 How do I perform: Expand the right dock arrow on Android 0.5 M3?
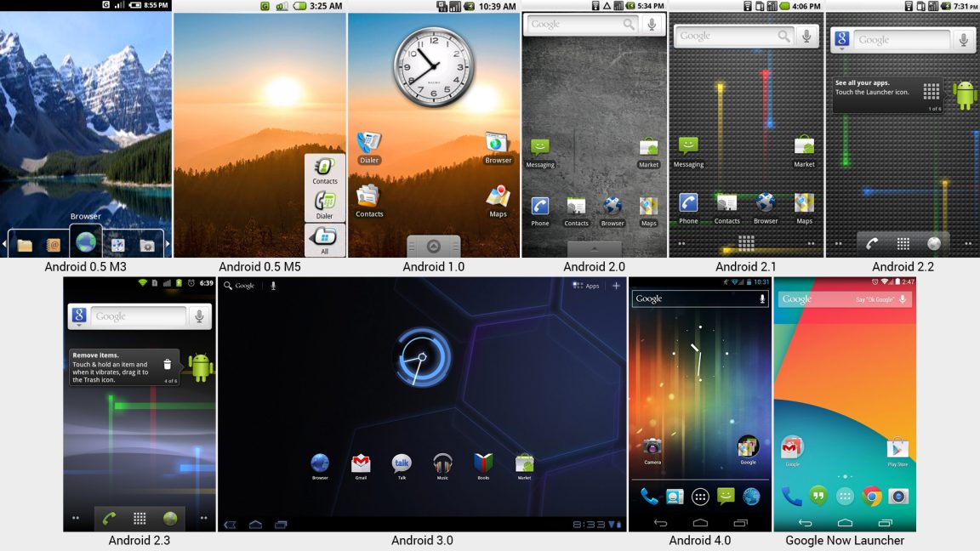(167, 241)
